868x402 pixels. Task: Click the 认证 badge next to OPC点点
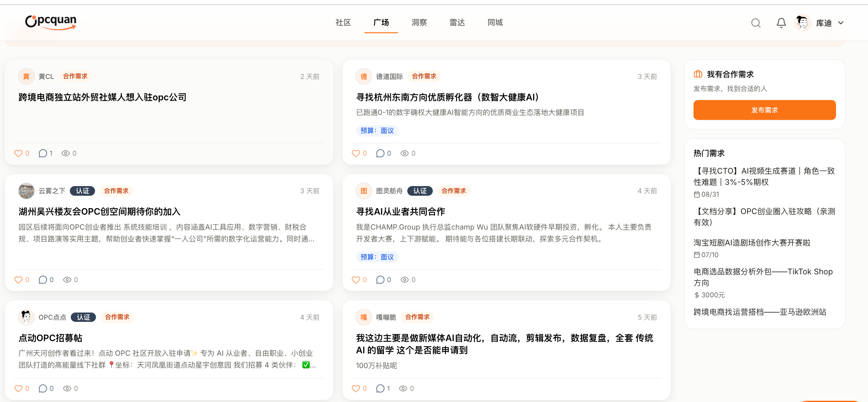84,317
